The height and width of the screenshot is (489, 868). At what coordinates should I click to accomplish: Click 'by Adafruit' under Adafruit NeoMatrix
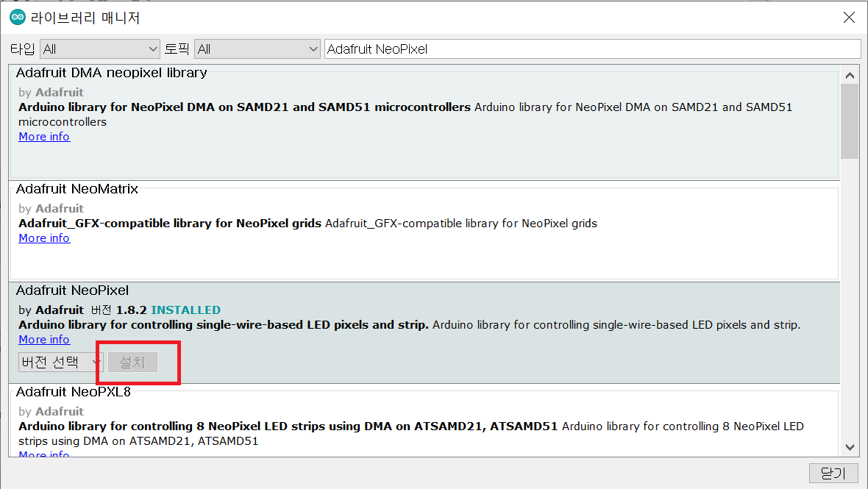pos(51,209)
